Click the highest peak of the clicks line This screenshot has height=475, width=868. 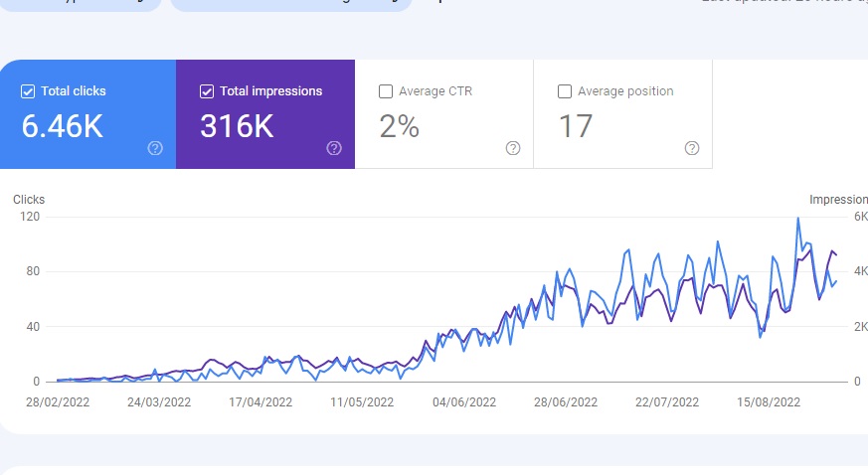pos(797,218)
